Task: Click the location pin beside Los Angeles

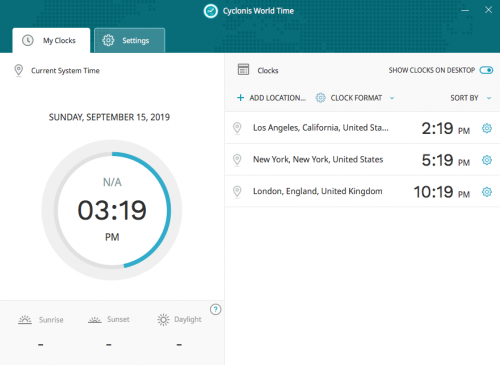Action: (237, 128)
